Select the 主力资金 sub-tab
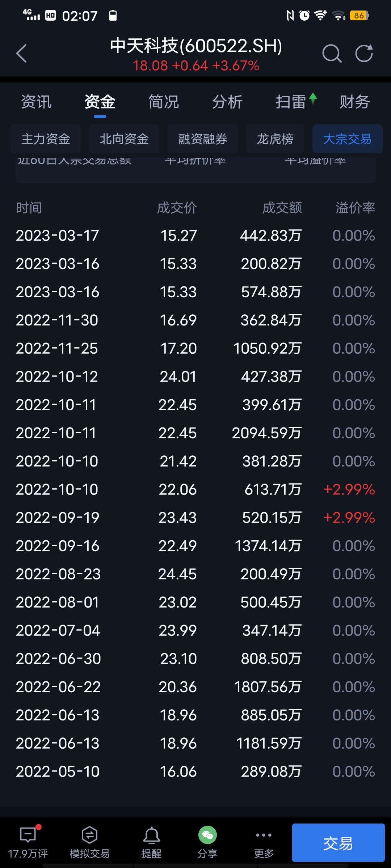391x868 pixels. [x=46, y=139]
